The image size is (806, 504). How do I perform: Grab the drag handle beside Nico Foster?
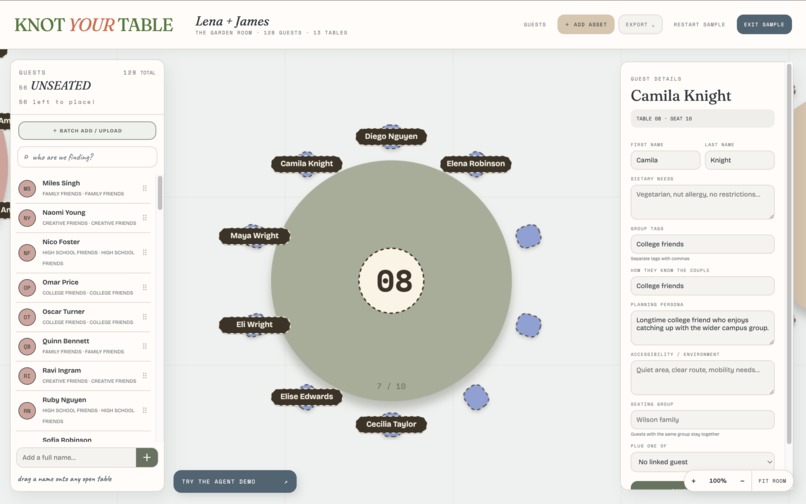pyautogui.click(x=144, y=253)
